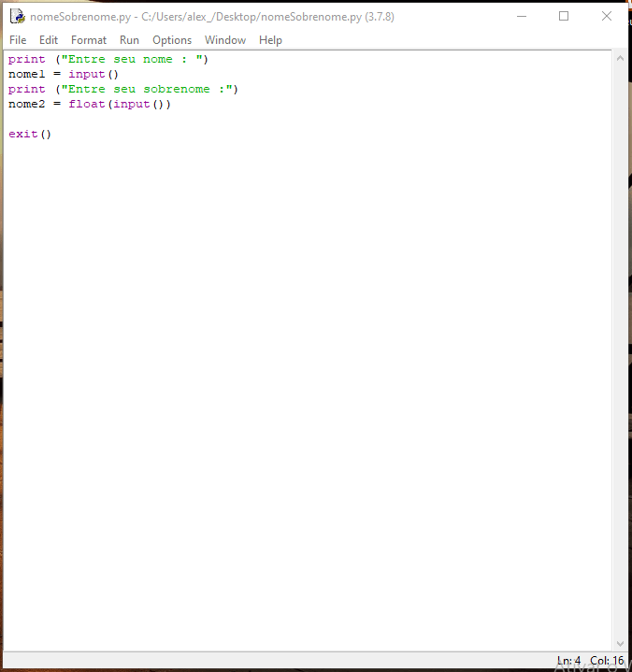
Task: Minimize the IDLE editor window
Action: [520, 16]
